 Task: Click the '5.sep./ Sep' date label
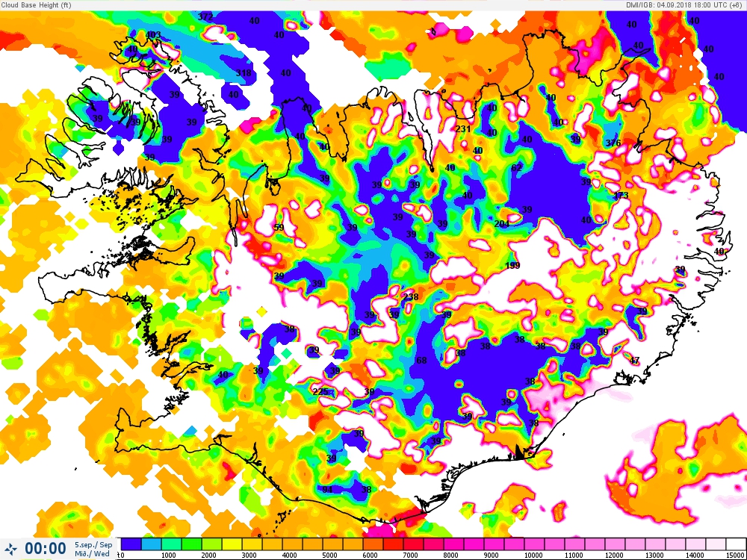point(93,544)
